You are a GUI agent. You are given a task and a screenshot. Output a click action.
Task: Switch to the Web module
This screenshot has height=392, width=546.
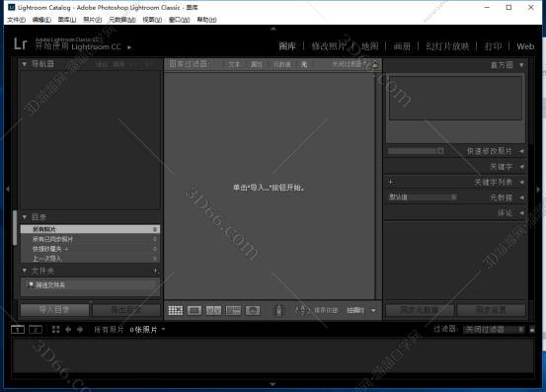click(x=525, y=46)
